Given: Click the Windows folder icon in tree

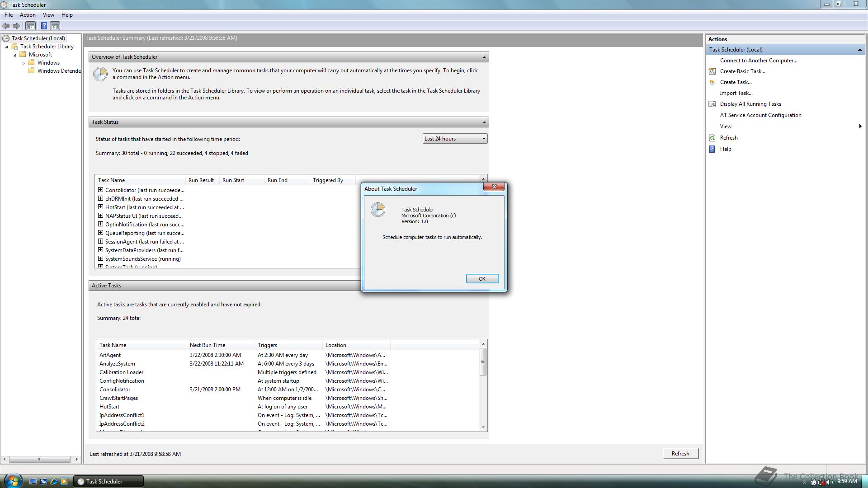Looking at the screenshot, I should (31, 63).
